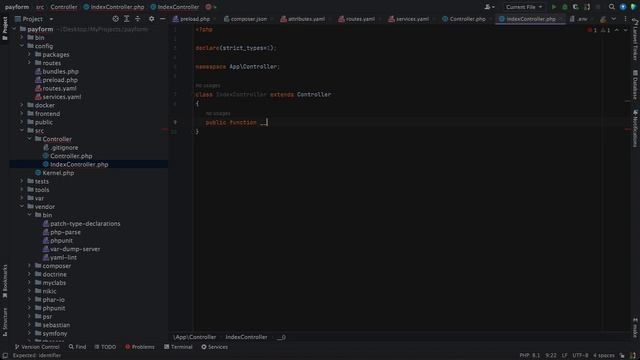Click the stop run icon
The image size is (640, 360).
598,7
